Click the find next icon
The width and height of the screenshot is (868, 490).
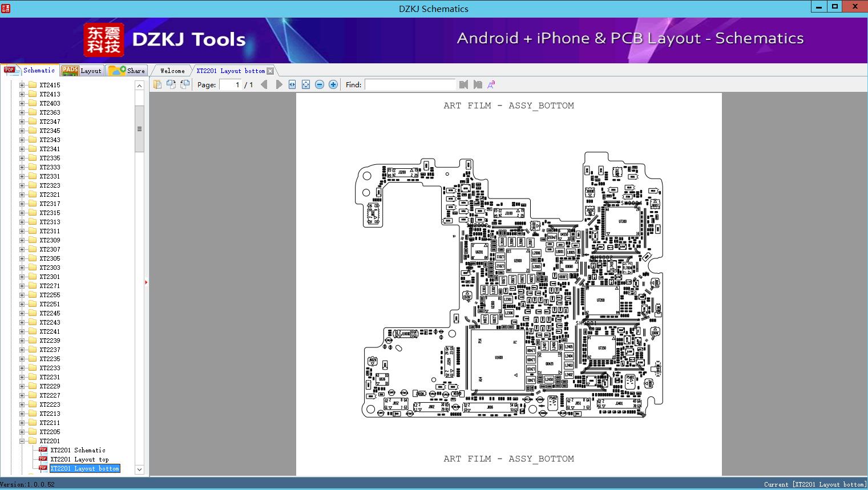coord(478,84)
